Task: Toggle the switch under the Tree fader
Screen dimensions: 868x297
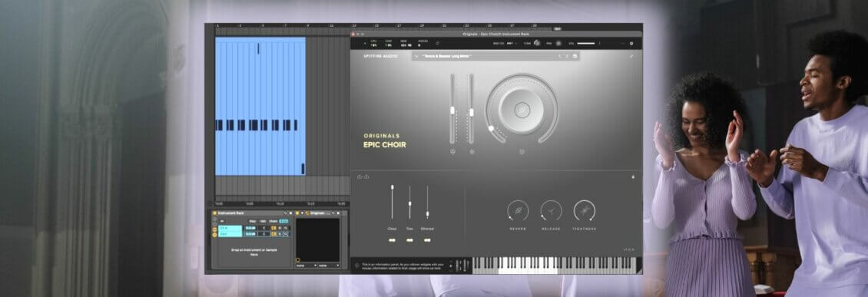Action: click(409, 240)
